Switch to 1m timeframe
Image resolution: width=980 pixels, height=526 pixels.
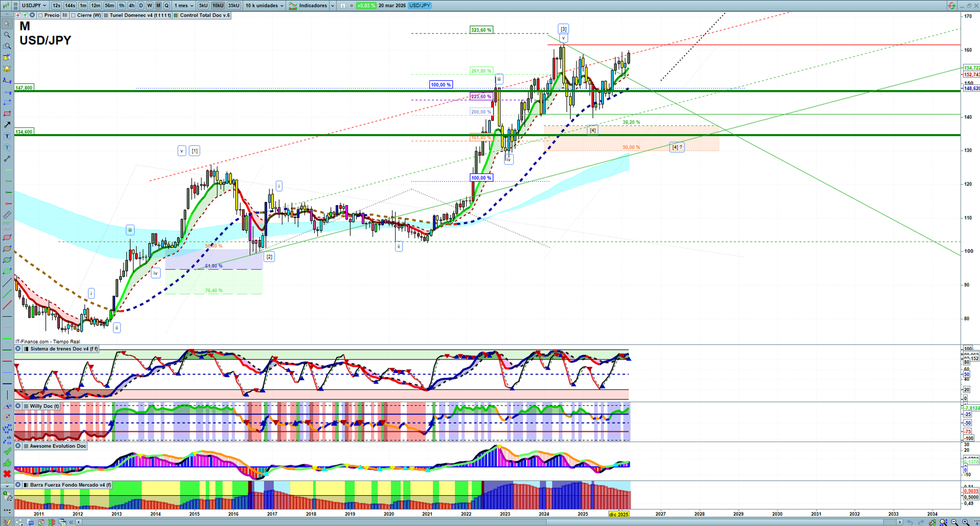pos(83,6)
